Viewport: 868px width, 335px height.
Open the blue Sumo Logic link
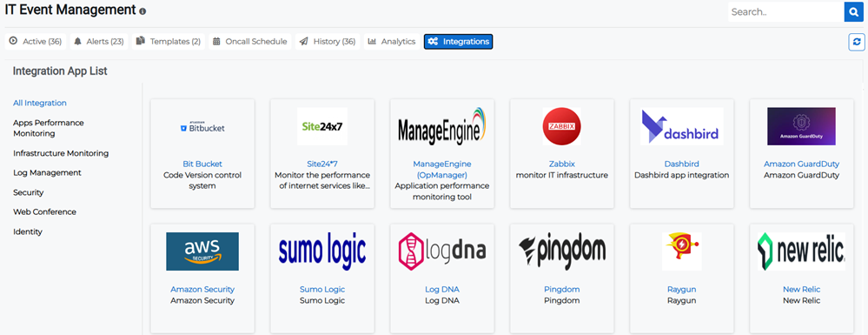point(322,290)
